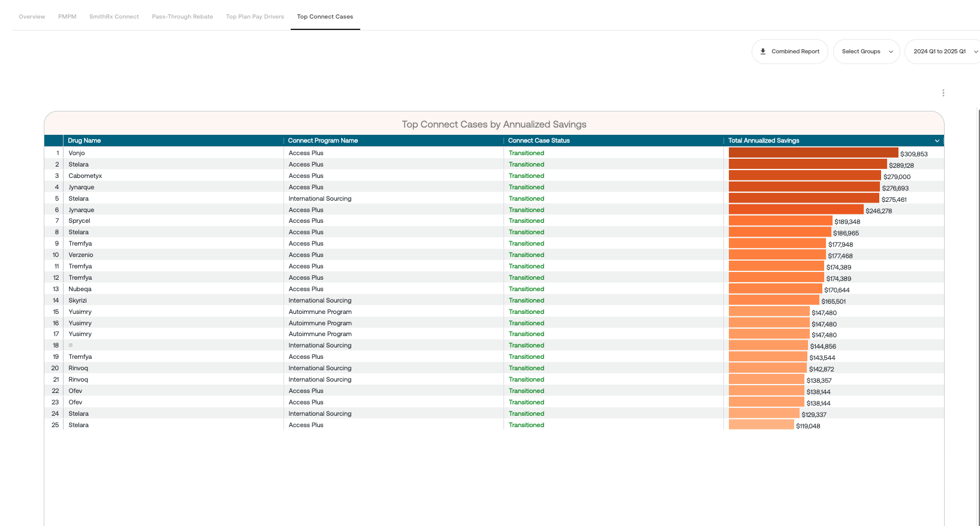Open the Overview tab

coord(32,17)
